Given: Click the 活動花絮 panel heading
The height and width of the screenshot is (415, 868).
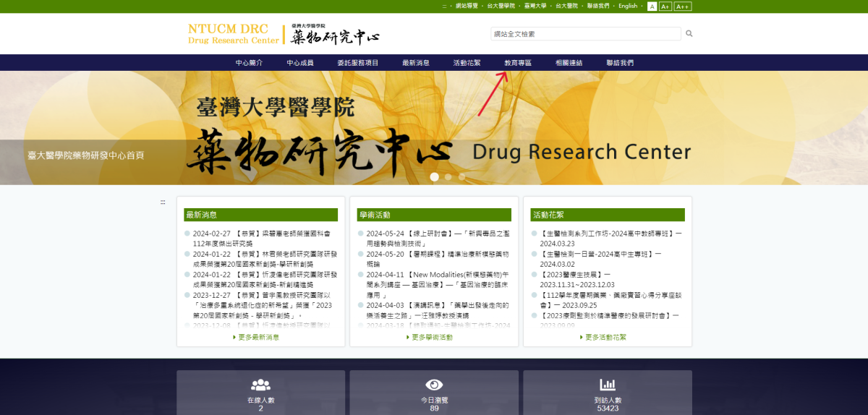Looking at the screenshot, I should coord(608,215).
